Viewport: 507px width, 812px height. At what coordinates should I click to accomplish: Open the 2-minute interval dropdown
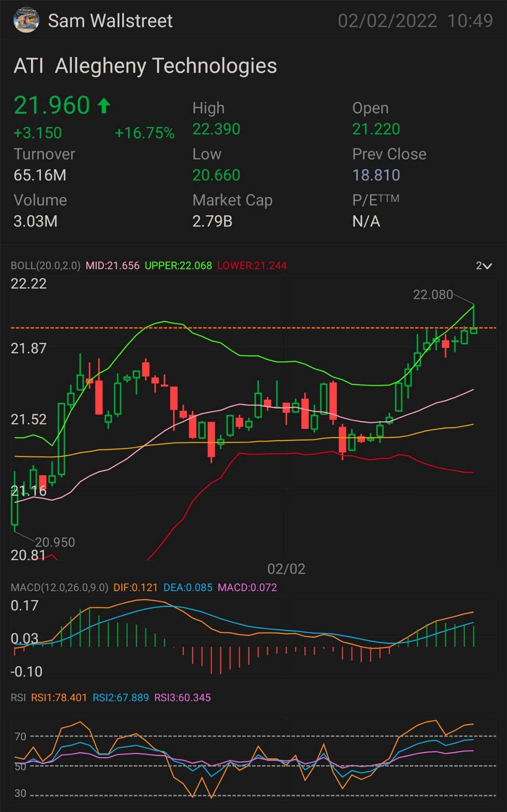coord(484,266)
